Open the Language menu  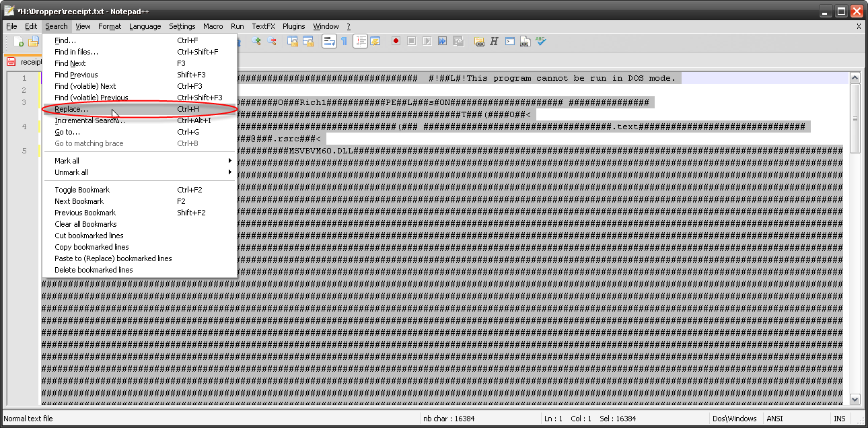click(145, 26)
